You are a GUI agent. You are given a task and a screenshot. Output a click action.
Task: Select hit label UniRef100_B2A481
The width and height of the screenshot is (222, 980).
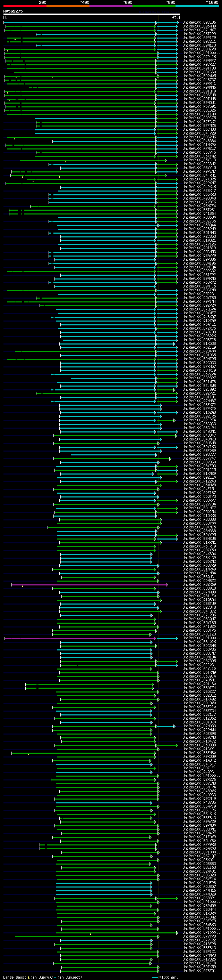point(199,872)
